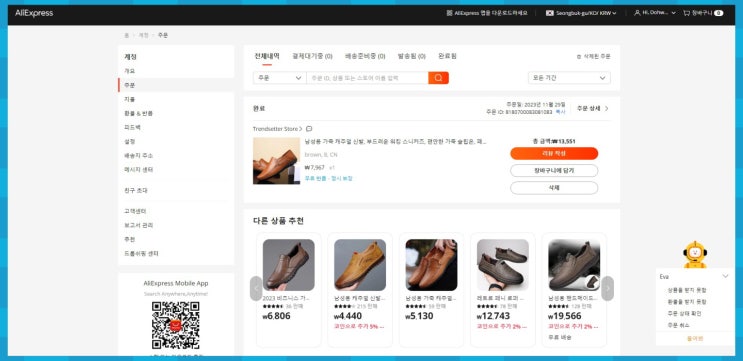Click the user profile icon

click(x=637, y=13)
